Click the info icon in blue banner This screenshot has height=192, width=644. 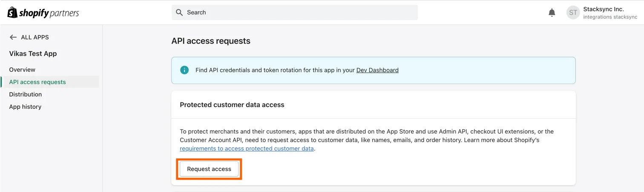pos(184,70)
